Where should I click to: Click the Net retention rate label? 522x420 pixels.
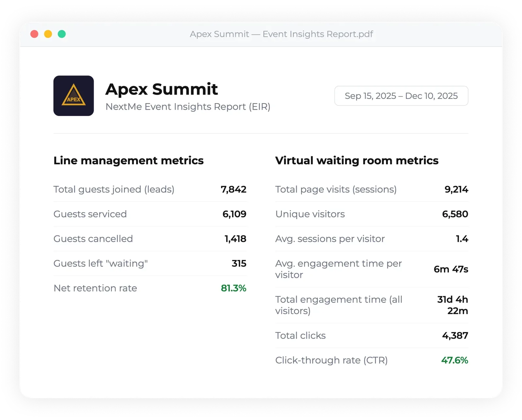95,288
